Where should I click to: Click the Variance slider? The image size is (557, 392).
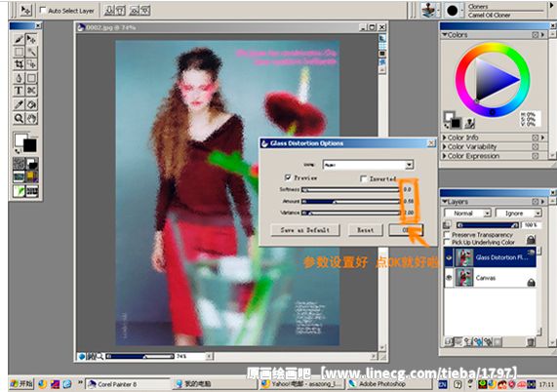[x=350, y=213]
